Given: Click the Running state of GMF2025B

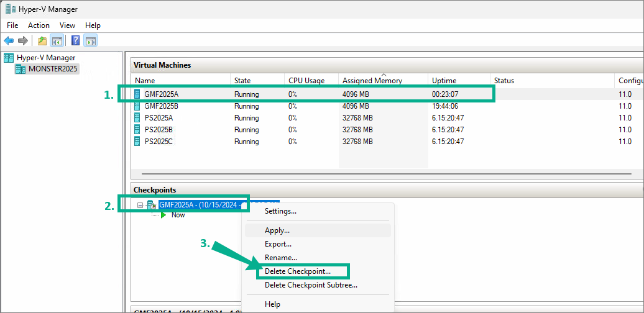Looking at the screenshot, I should coord(246,106).
